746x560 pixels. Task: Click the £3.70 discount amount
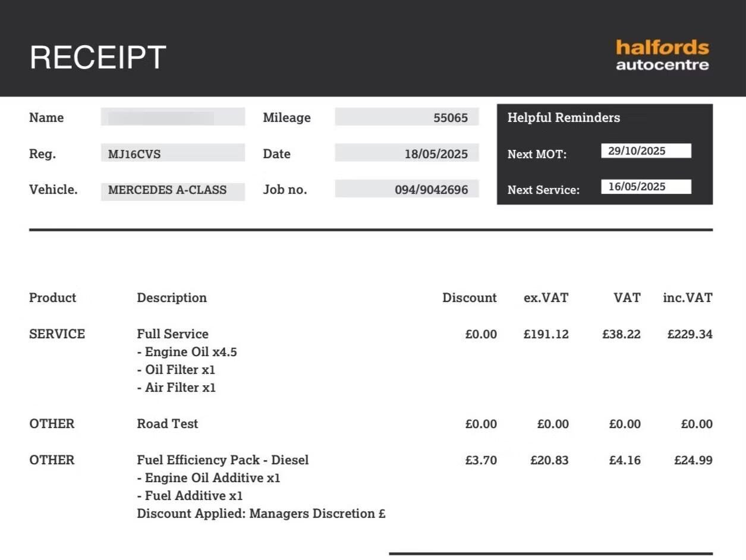pyautogui.click(x=481, y=460)
